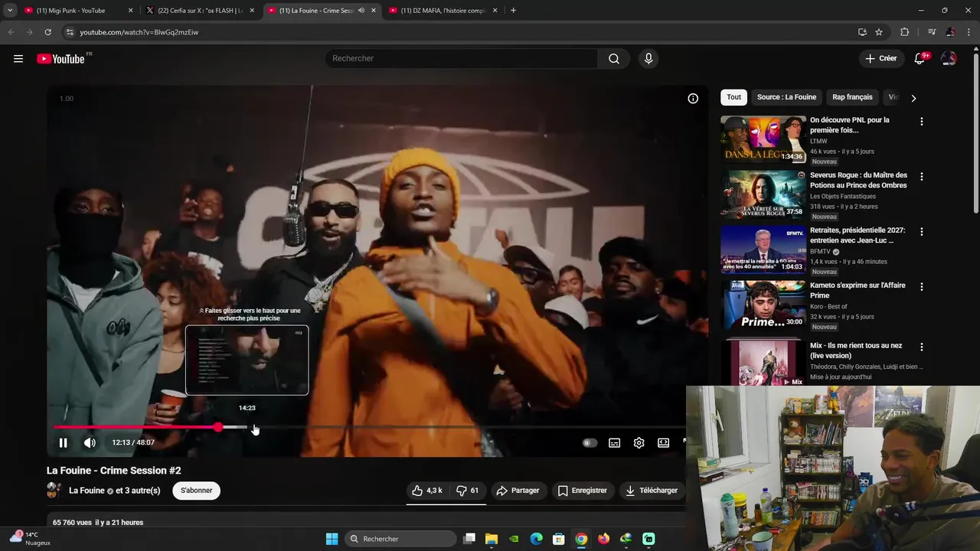Open File Explorer from the taskbar
Image resolution: width=980 pixels, height=551 pixels.
pyautogui.click(x=492, y=539)
